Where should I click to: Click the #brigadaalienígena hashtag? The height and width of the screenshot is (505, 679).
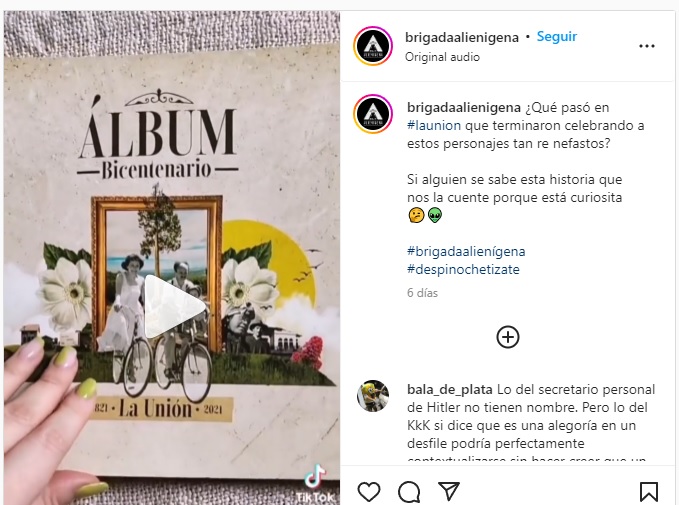466,251
